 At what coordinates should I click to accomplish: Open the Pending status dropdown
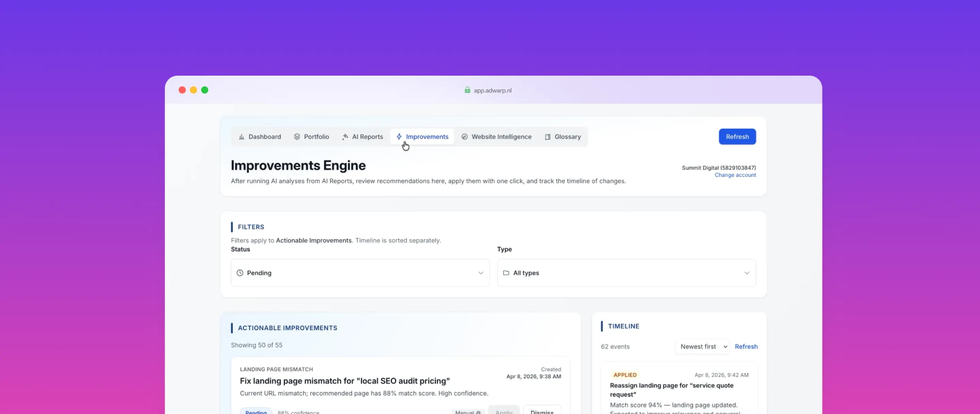[360, 273]
